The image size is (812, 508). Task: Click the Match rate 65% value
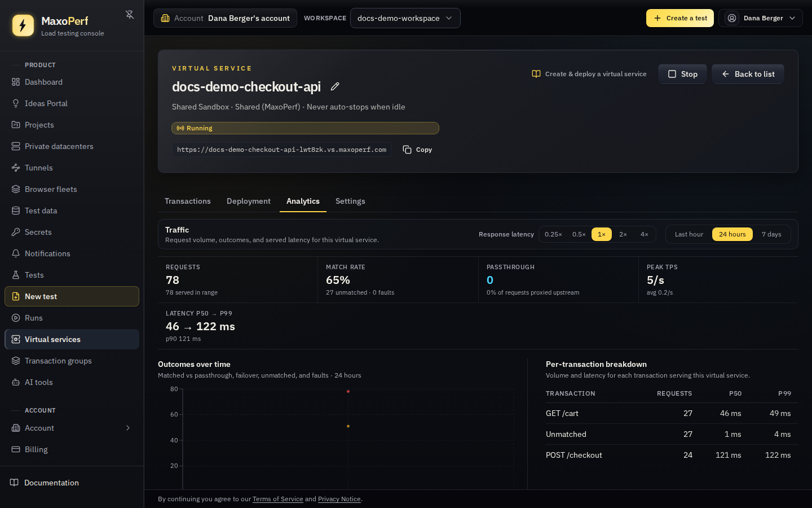tap(338, 280)
